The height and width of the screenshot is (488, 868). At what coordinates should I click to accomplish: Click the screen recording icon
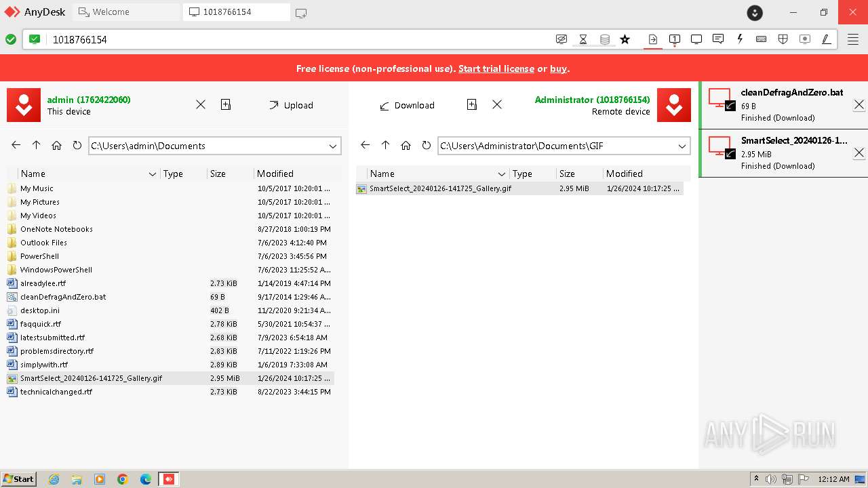[805, 39]
